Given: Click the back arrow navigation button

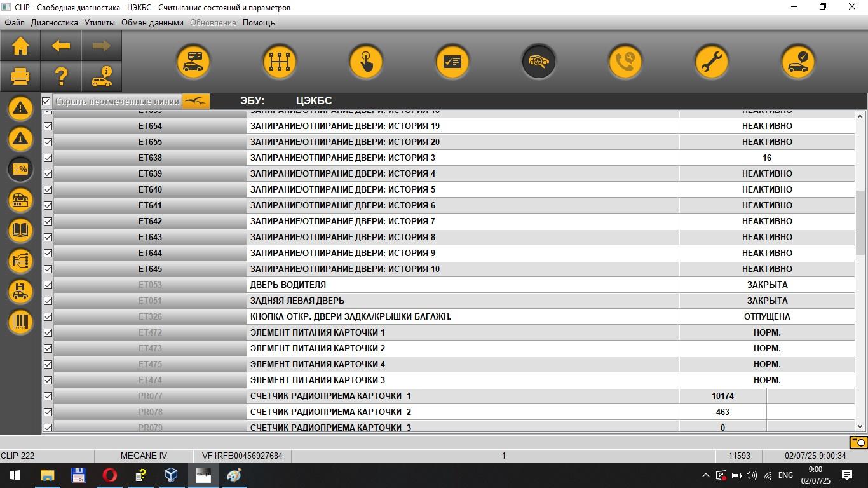Looking at the screenshot, I should (61, 46).
